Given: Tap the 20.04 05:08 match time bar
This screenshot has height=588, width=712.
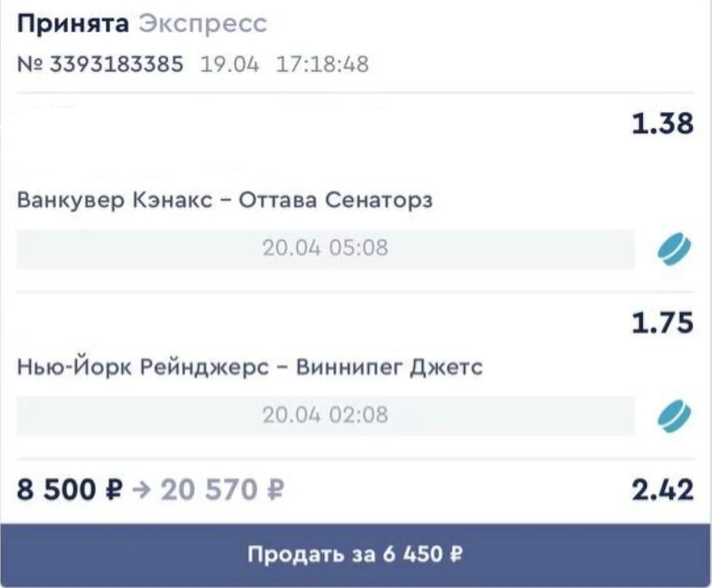Looking at the screenshot, I should pyautogui.click(x=325, y=249).
